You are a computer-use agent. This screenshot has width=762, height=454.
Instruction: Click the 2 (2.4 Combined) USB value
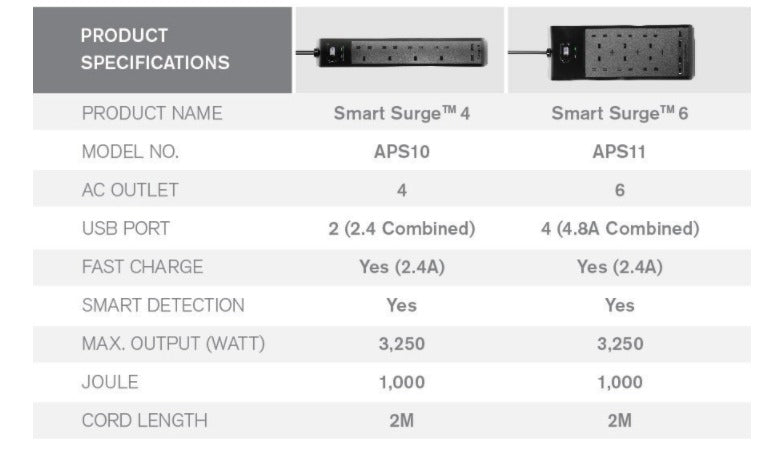[401, 228]
